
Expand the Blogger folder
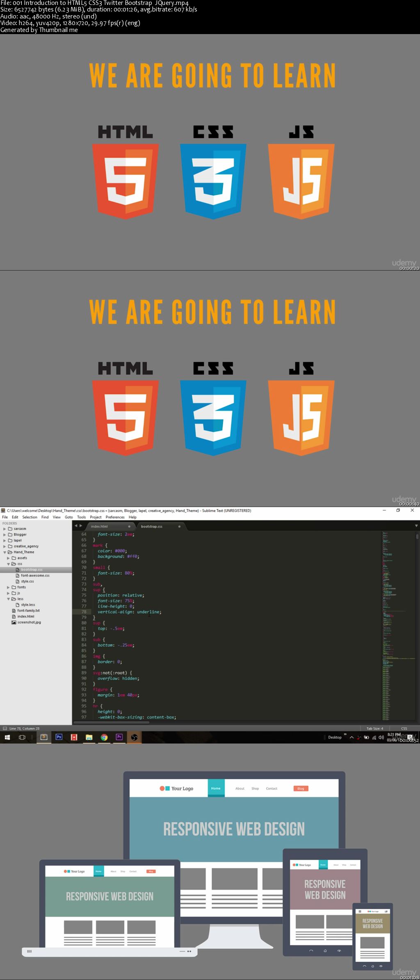coord(5,535)
